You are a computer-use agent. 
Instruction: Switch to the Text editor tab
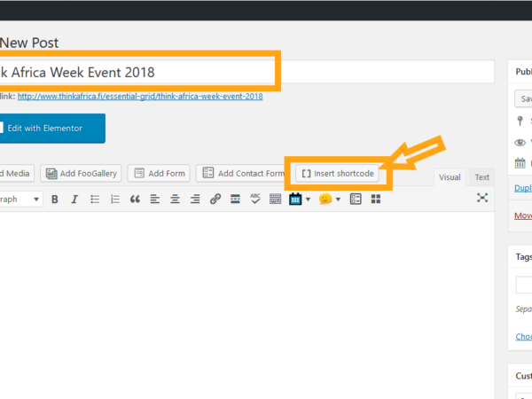pyautogui.click(x=481, y=177)
